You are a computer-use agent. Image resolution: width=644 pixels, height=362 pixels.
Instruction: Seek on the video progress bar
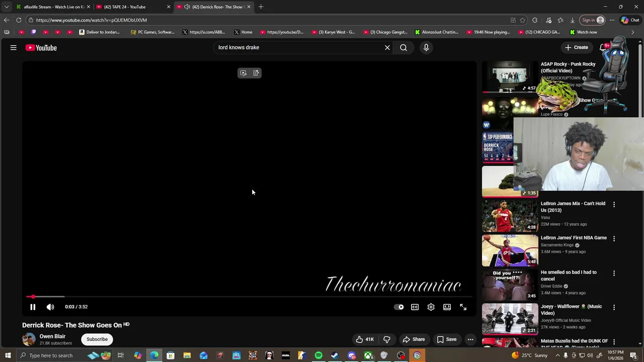click(x=249, y=297)
